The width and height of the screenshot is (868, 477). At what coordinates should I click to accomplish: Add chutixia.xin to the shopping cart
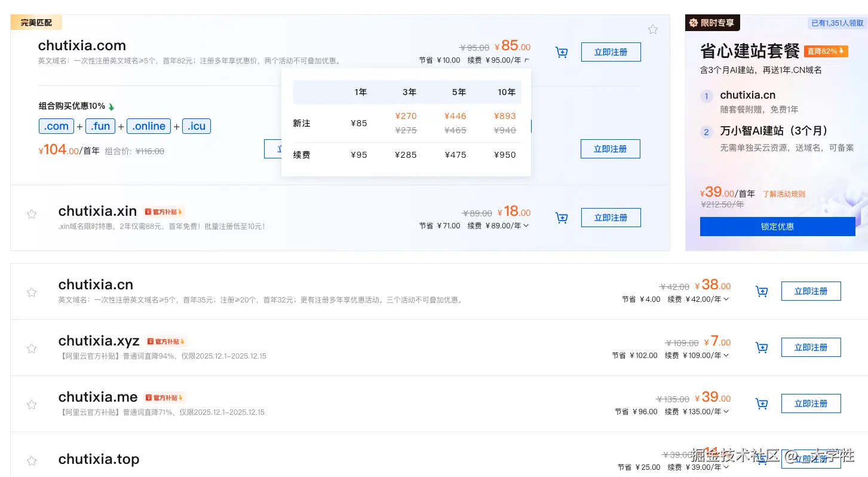click(560, 218)
